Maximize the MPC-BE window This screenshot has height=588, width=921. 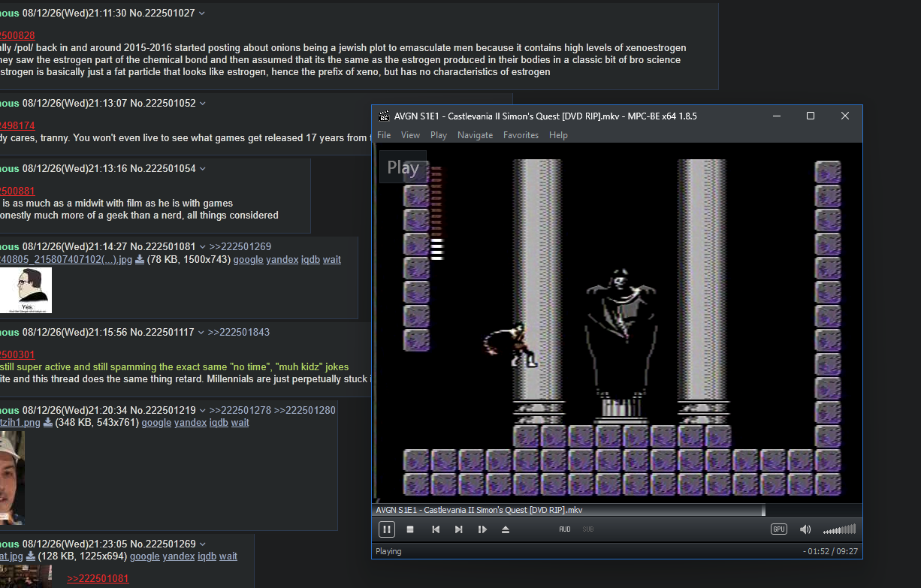[x=811, y=116]
